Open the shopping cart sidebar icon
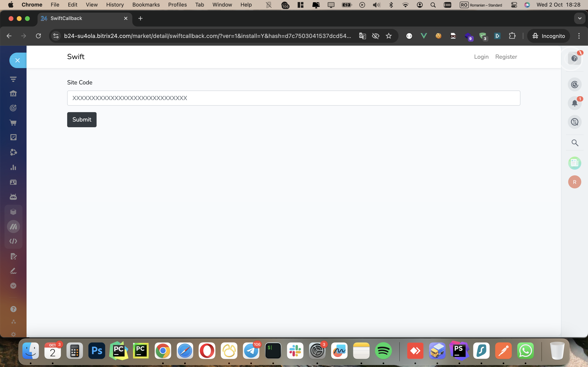 tap(13, 123)
